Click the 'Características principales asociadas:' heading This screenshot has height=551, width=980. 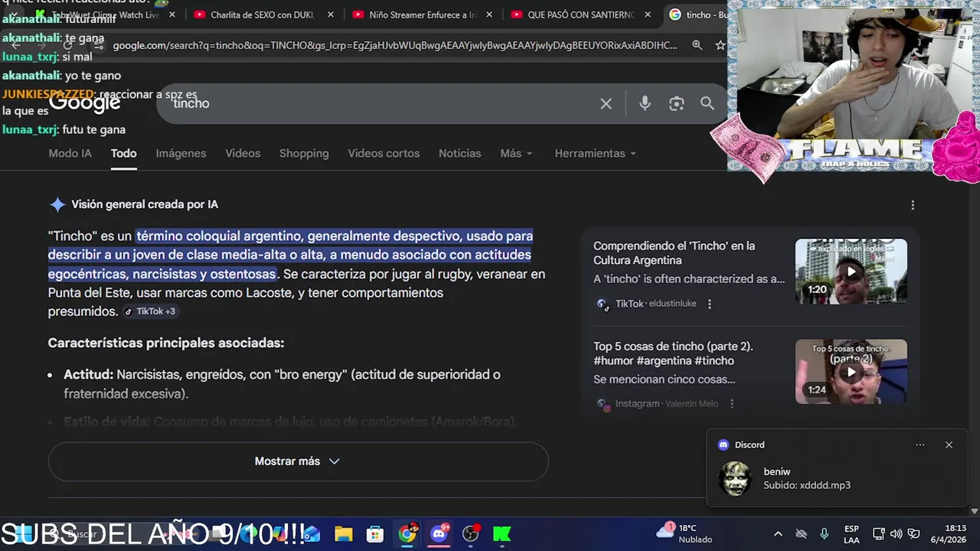[x=166, y=343]
